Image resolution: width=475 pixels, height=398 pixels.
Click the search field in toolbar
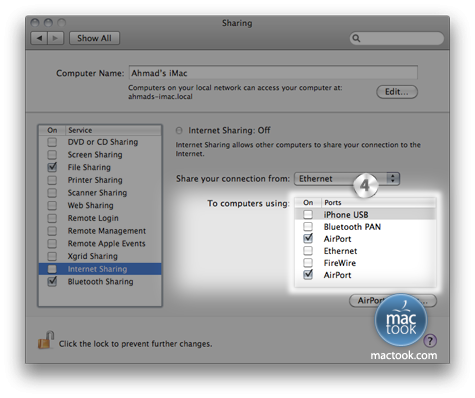pos(397,38)
